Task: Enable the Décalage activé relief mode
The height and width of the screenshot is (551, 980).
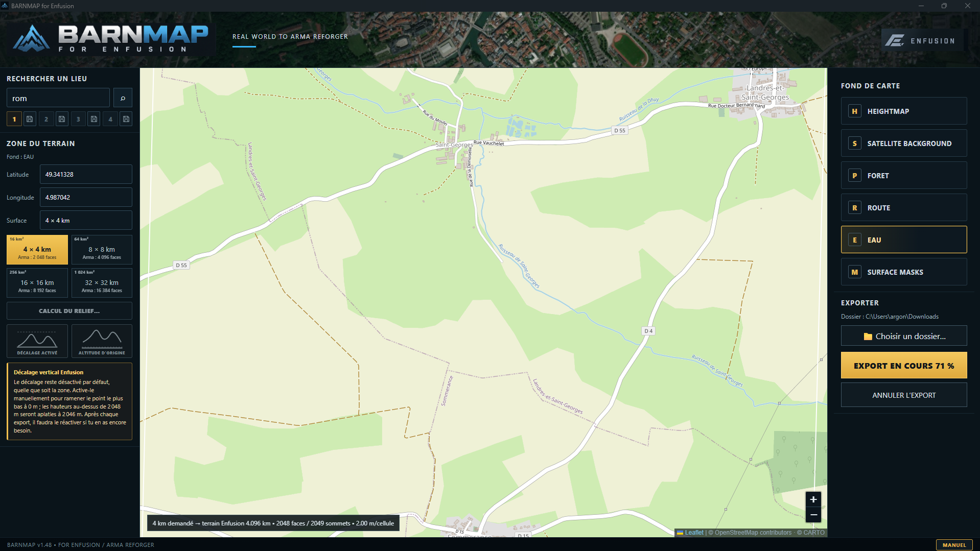Action: (x=37, y=341)
